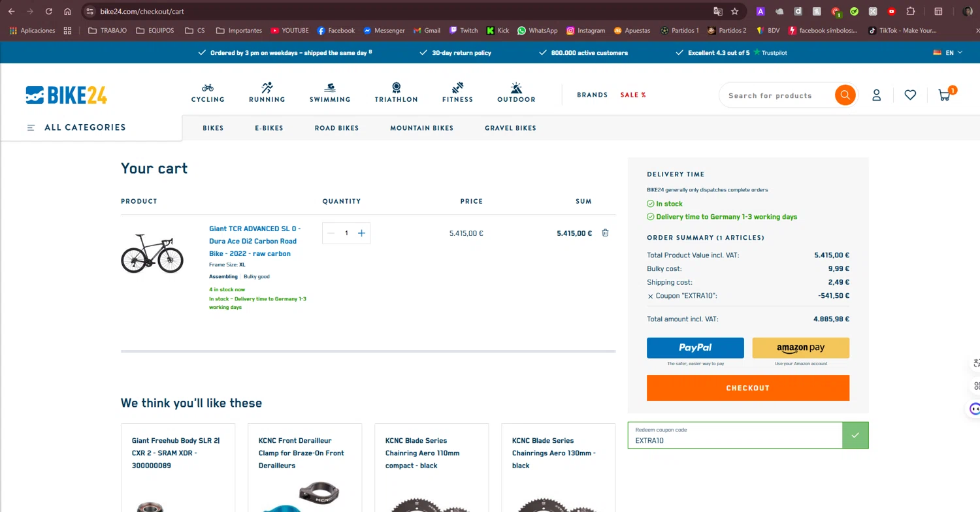This screenshot has width=980, height=512.
Task: Click the browser home icon
Action: click(x=67, y=11)
